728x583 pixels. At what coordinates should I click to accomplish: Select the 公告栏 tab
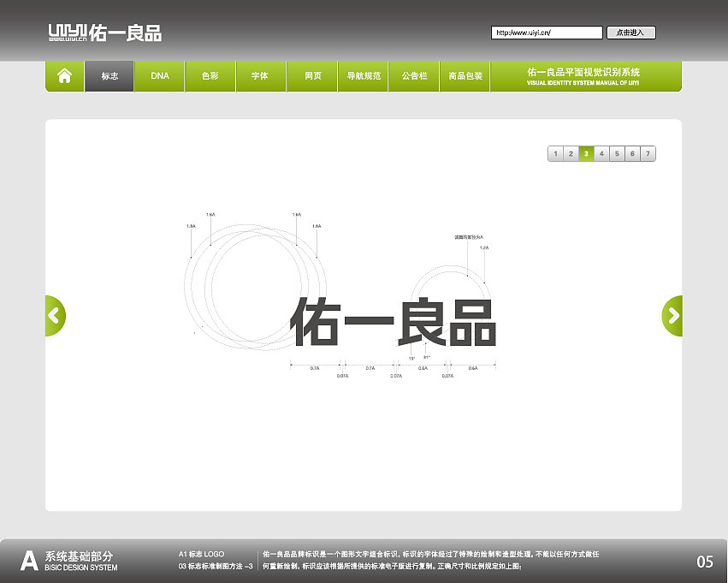tap(414, 75)
